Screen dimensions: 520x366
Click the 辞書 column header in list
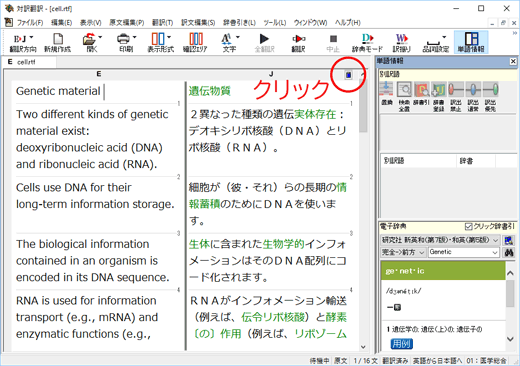(476, 161)
